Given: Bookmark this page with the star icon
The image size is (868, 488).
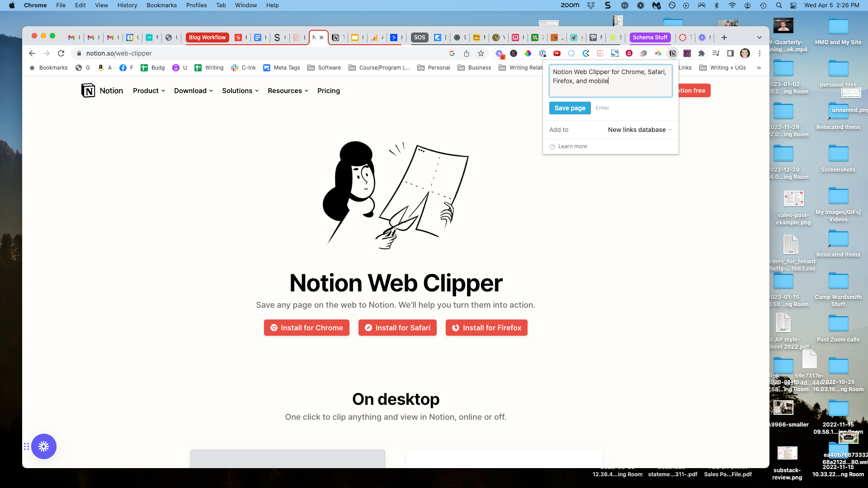Looking at the screenshot, I should pyautogui.click(x=481, y=53).
